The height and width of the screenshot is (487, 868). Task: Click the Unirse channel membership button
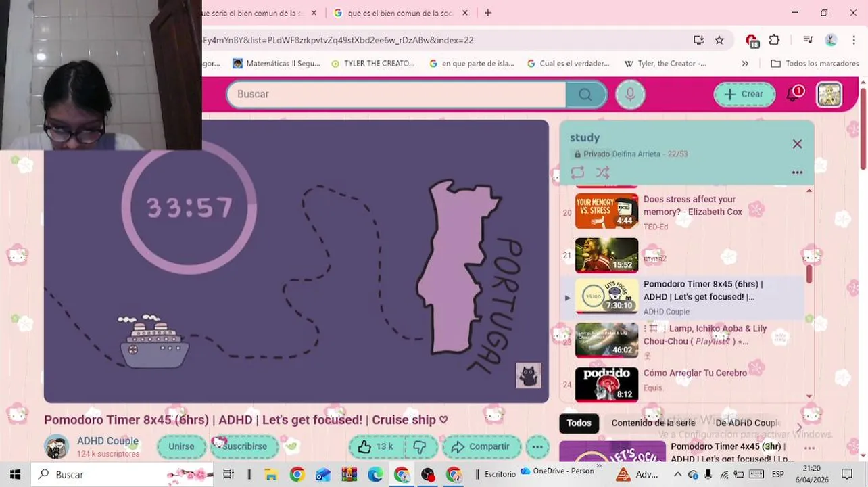point(181,446)
